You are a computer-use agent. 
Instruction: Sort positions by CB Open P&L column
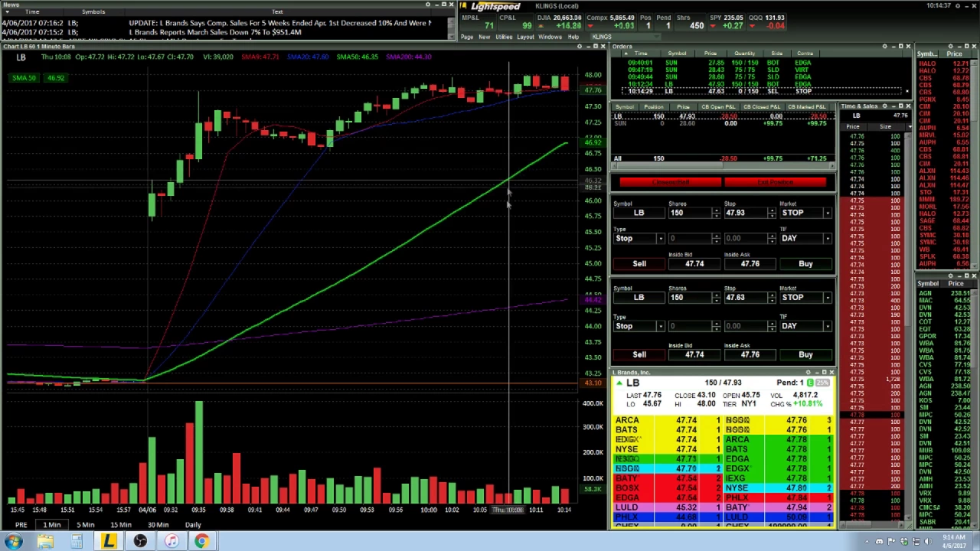(719, 107)
